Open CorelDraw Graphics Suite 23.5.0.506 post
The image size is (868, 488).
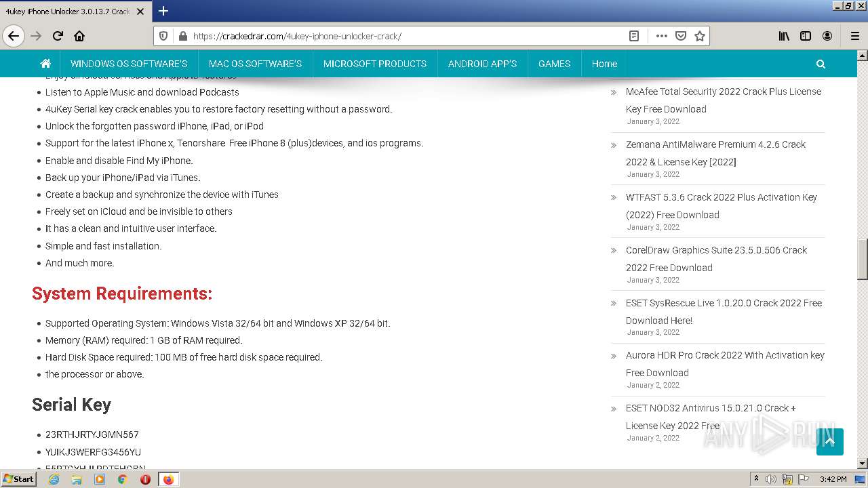tap(716, 259)
